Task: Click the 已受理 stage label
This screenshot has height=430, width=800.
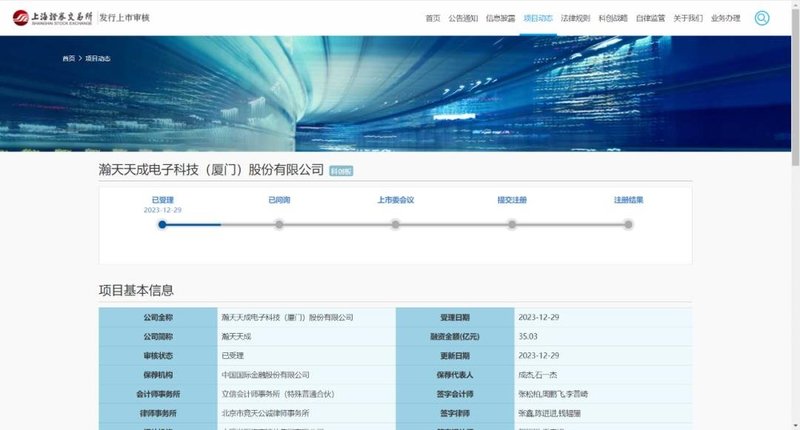Action: pos(163,200)
